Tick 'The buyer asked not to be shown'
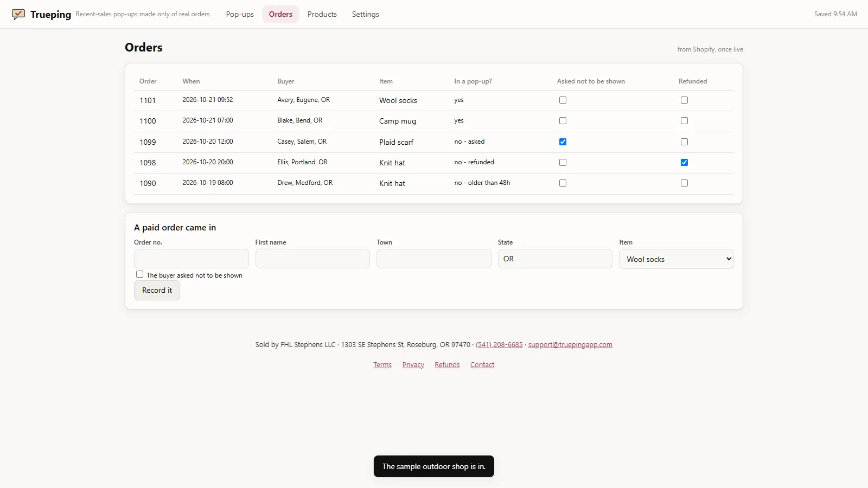868x488 pixels. pos(139,274)
